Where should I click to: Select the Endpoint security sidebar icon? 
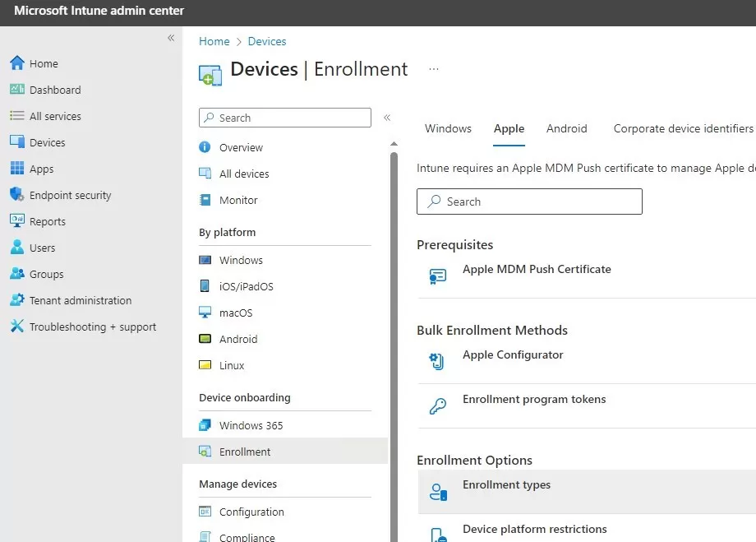16,195
